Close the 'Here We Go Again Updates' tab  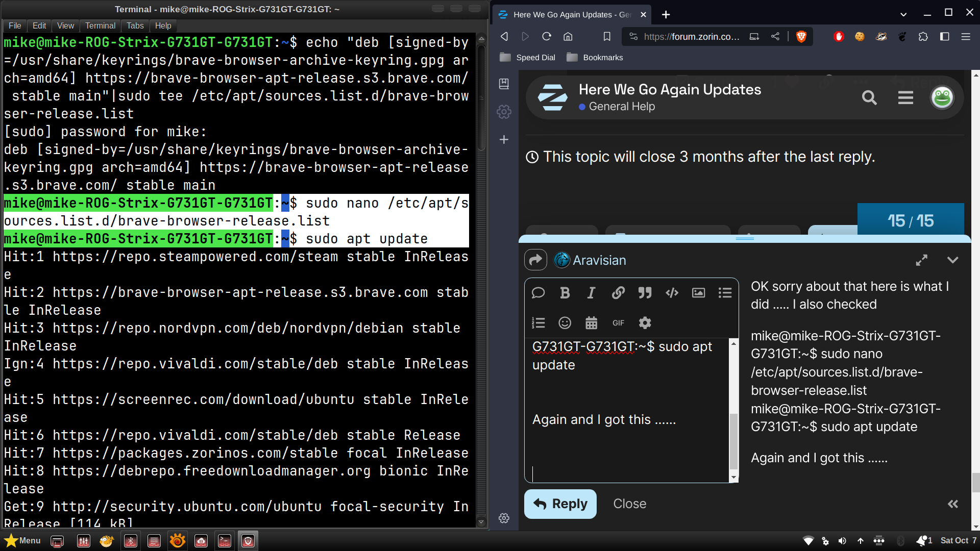644,14
